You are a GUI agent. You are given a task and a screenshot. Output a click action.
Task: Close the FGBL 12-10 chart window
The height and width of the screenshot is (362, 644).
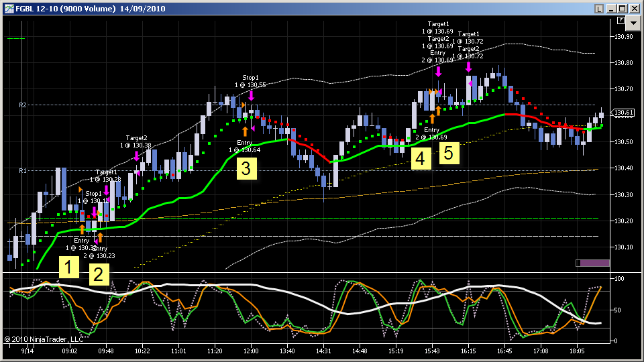coord(634,9)
